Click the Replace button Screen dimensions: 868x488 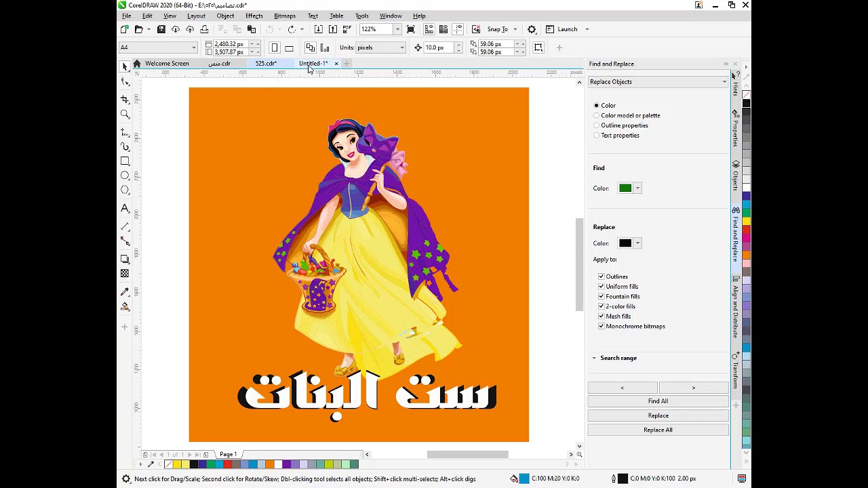[x=658, y=415]
